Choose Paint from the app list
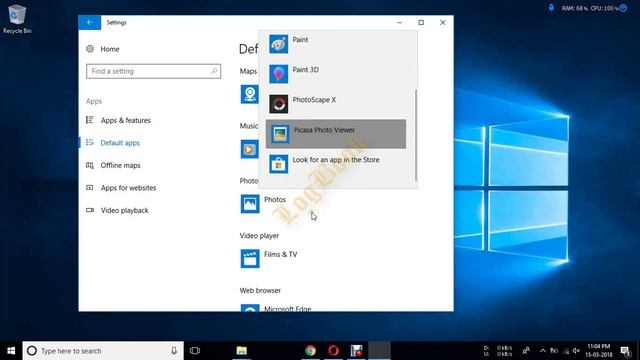Image resolution: width=640 pixels, height=360 pixels. pos(336,44)
